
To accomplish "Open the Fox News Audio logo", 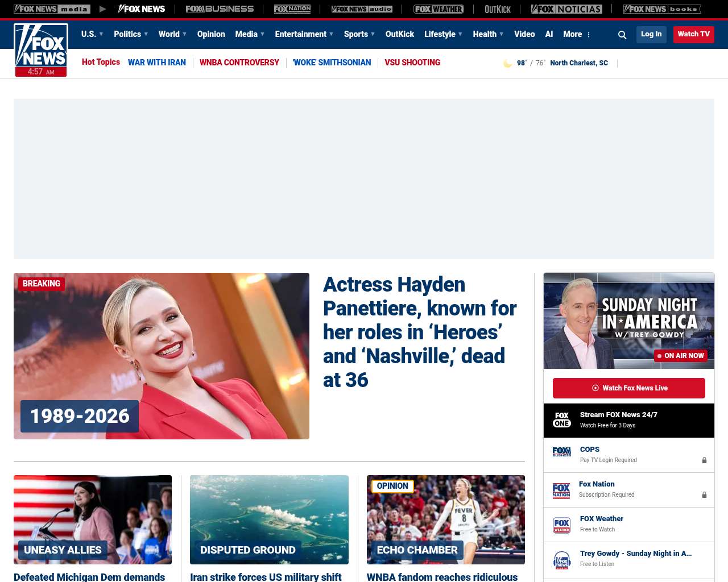I will [362, 9].
